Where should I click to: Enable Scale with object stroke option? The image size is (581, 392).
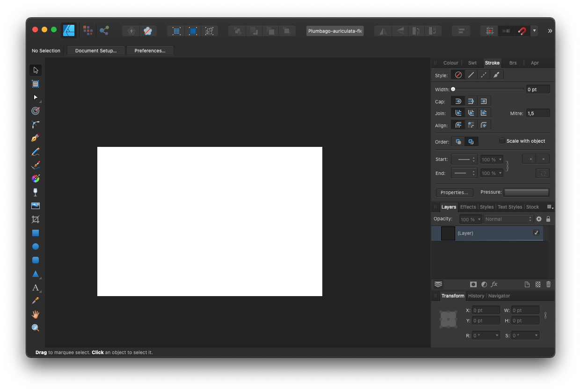click(x=501, y=140)
